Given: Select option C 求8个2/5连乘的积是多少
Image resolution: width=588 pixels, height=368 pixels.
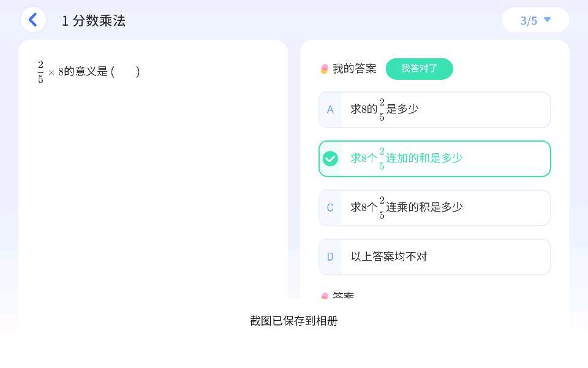Looking at the screenshot, I should 434,208.
